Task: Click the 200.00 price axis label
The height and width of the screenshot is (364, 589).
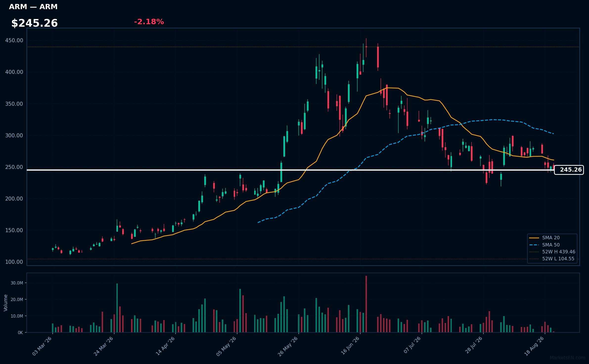Action: [x=14, y=199]
